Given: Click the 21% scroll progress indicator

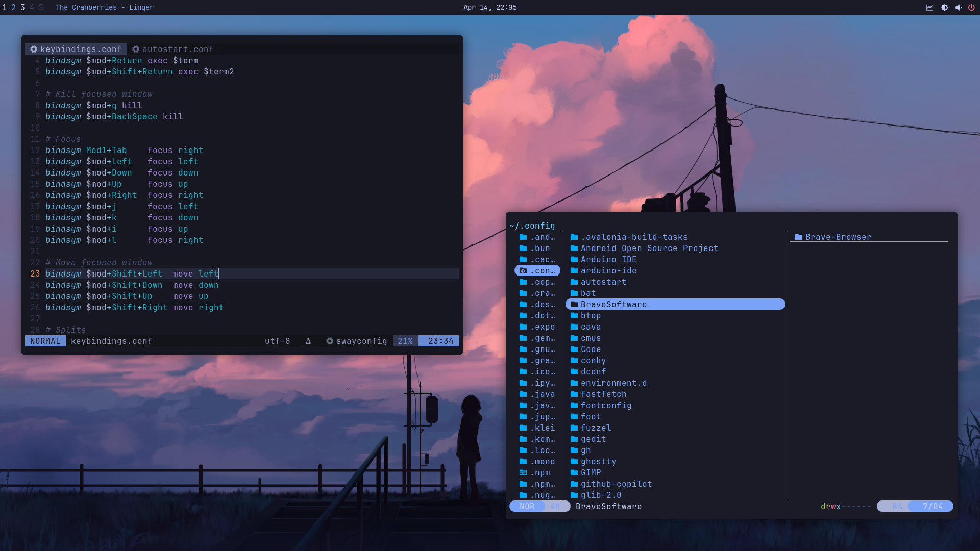Looking at the screenshot, I should (405, 341).
